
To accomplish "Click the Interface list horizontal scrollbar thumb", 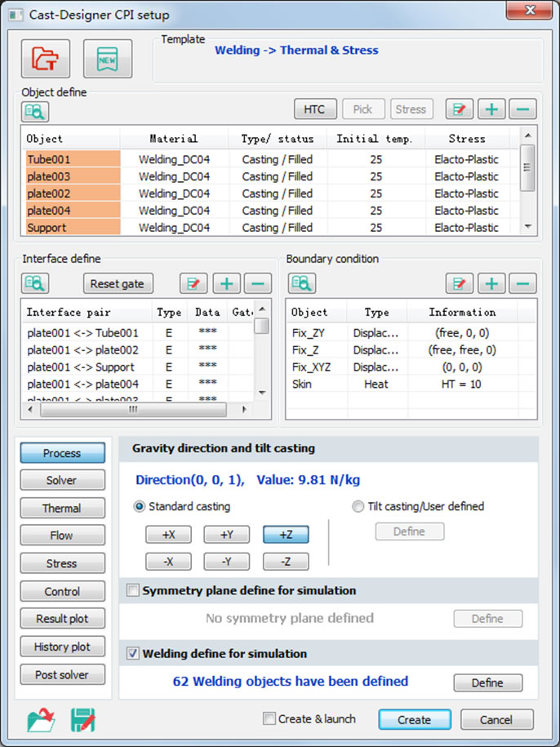I will click(133, 409).
